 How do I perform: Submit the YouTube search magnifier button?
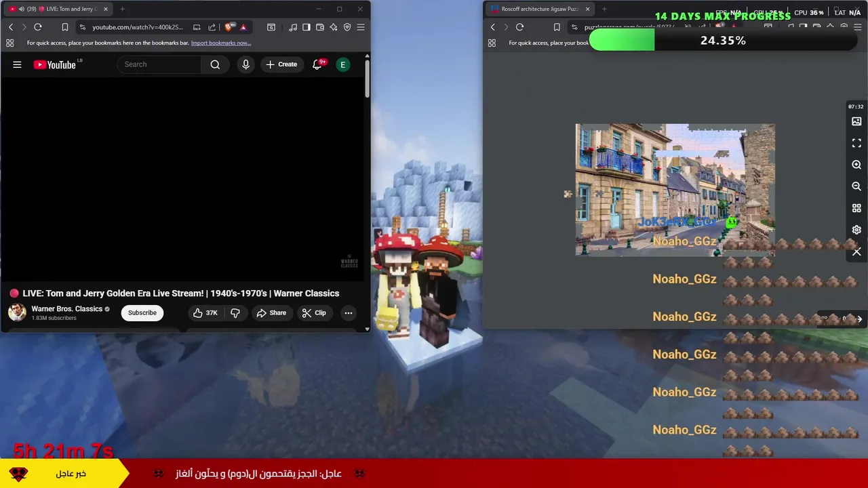[215, 64]
